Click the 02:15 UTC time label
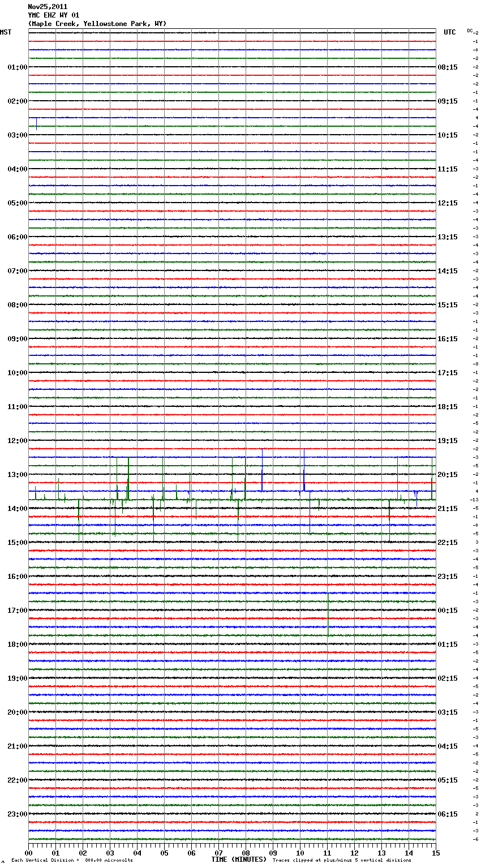Viewport: 481px width, 868px height. [x=448, y=678]
